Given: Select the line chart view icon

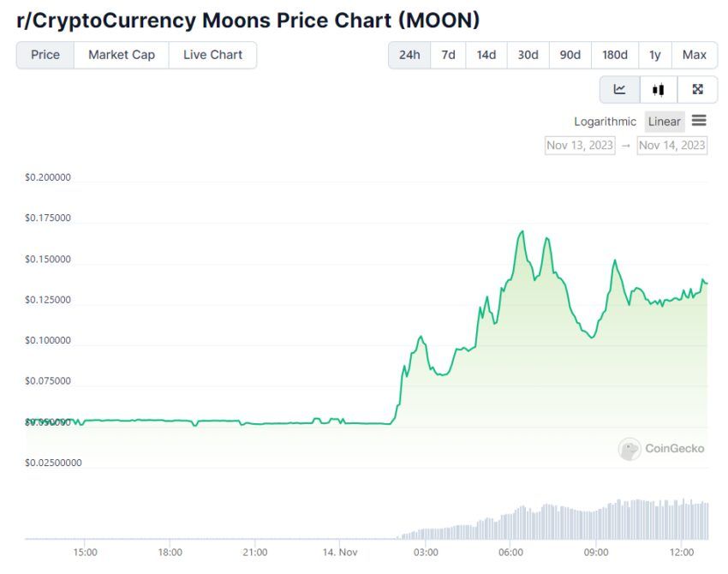Looking at the screenshot, I should tap(619, 89).
